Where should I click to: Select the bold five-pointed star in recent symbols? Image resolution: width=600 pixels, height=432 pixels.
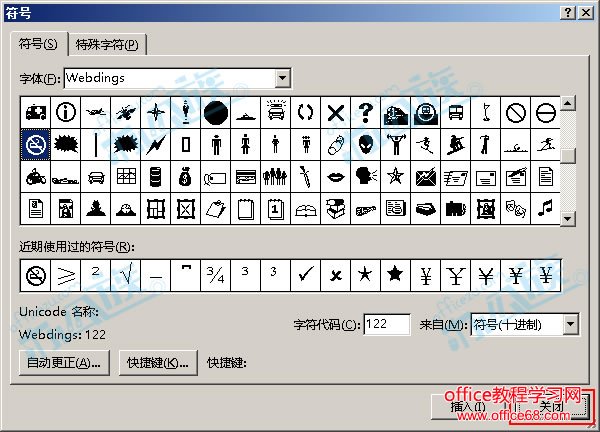[x=396, y=276]
